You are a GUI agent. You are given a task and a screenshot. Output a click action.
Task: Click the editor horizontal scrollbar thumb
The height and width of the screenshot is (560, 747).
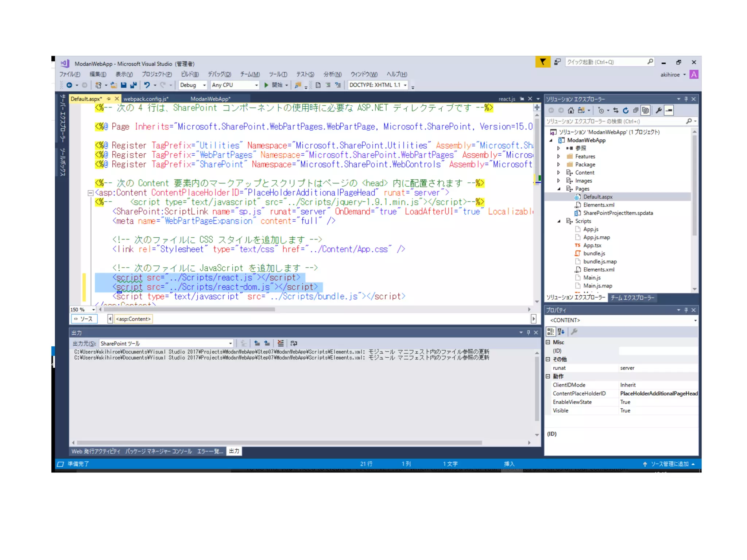[x=190, y=310]
